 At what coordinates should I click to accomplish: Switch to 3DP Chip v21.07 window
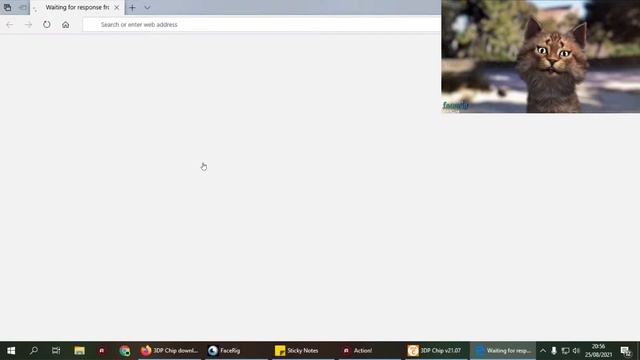[436, 351]
